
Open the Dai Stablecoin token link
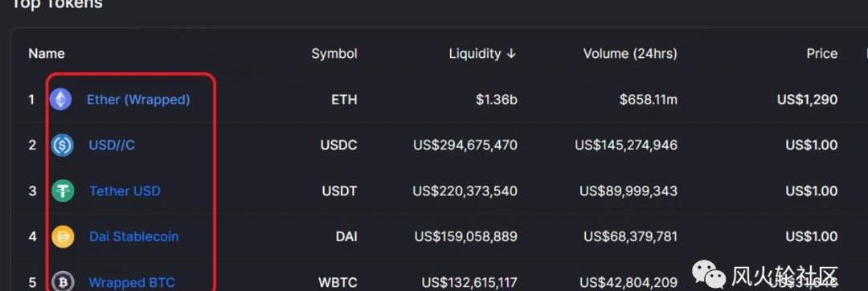point(134,237)
